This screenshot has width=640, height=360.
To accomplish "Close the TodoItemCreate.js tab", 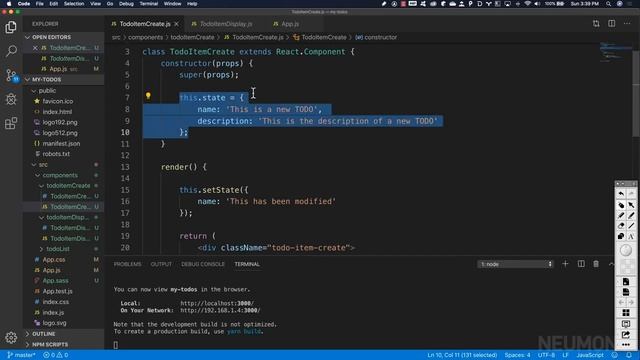I will tap(176, 24).
